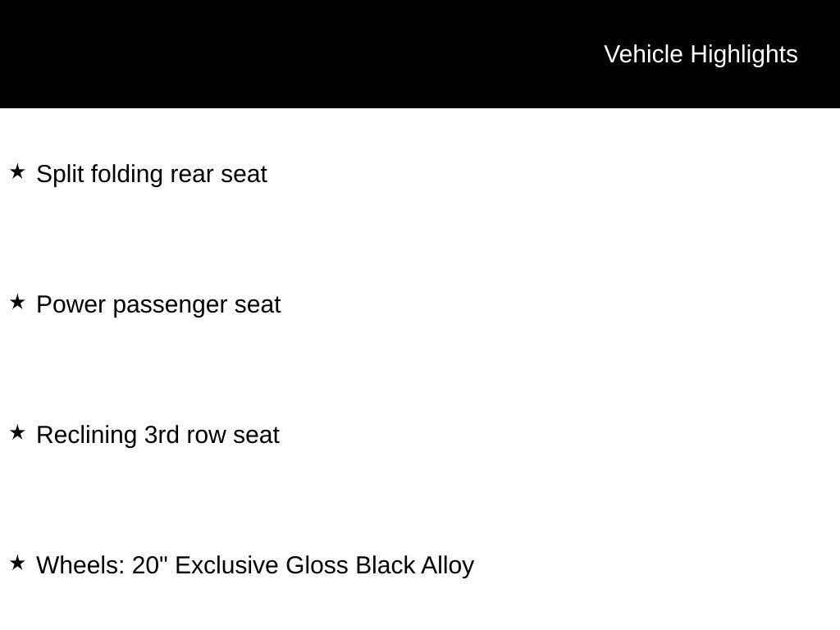Image resolution: width=840 pixels, height=630 pixels.
Task: Click the word "Power" in second item
Action: 71,304
